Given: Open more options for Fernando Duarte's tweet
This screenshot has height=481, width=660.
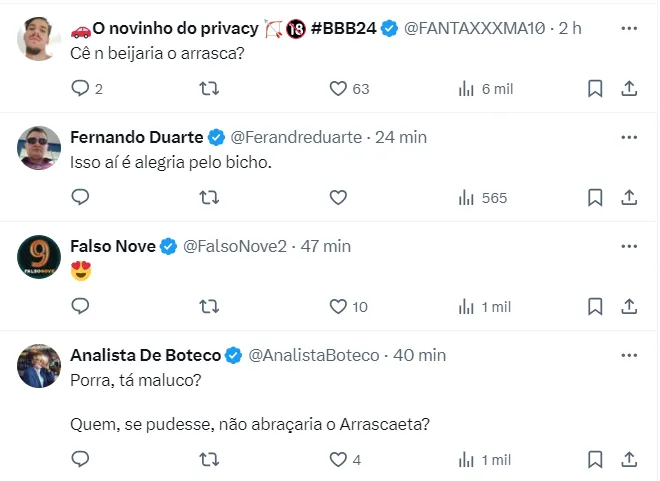Looking at the screenshot, I should click(x=628, y=137).
